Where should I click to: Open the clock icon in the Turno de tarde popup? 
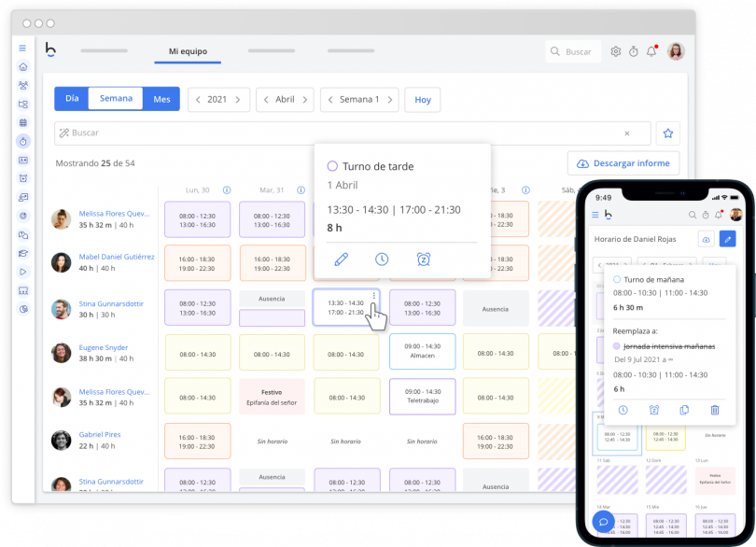pyautogui.click(x=382, y=259)
